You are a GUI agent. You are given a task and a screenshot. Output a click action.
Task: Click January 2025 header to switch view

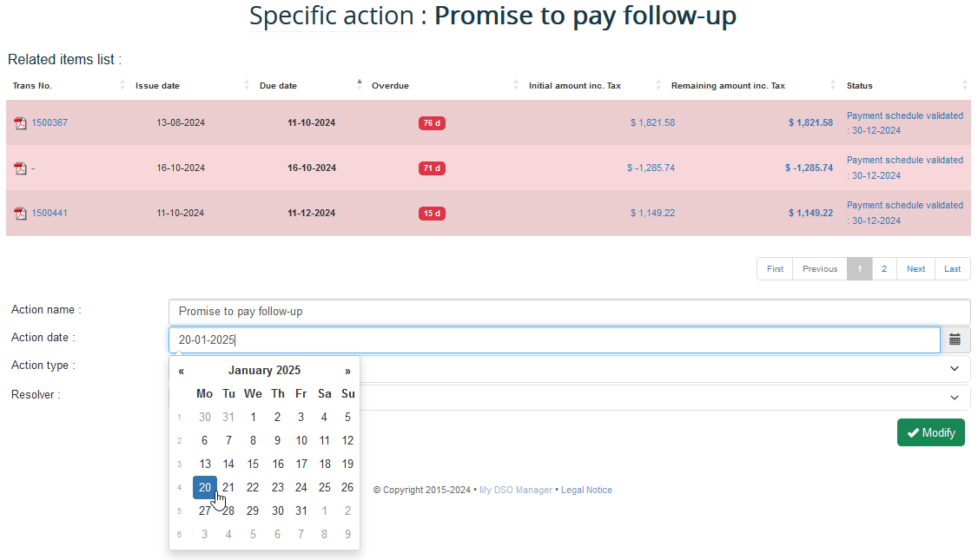click(264, 371)
